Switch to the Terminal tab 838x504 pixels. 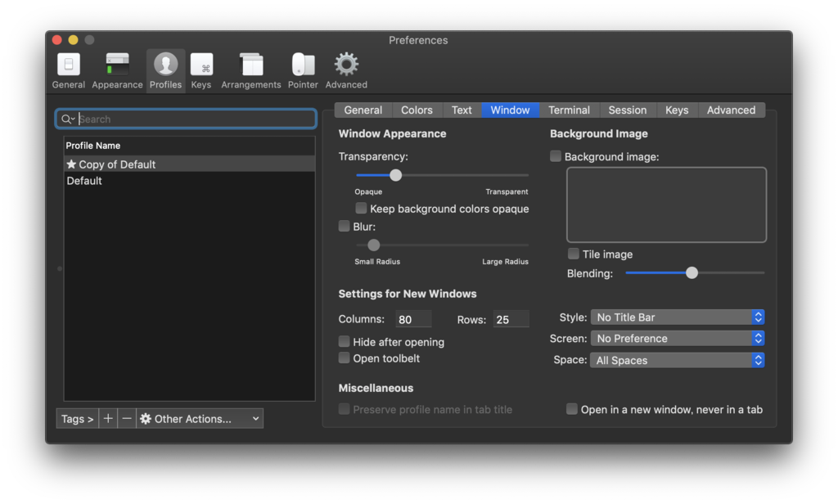pos(570,110)
